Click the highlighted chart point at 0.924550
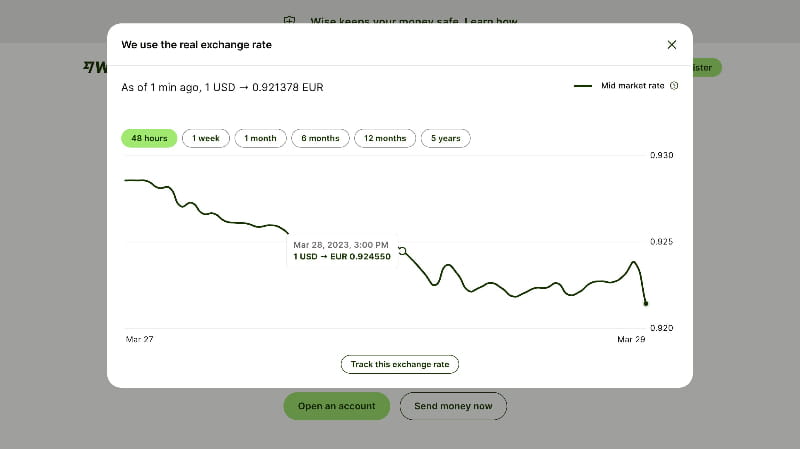Viewport: 800px width, 449px height. pyautogui.click(x=402, y=251)
